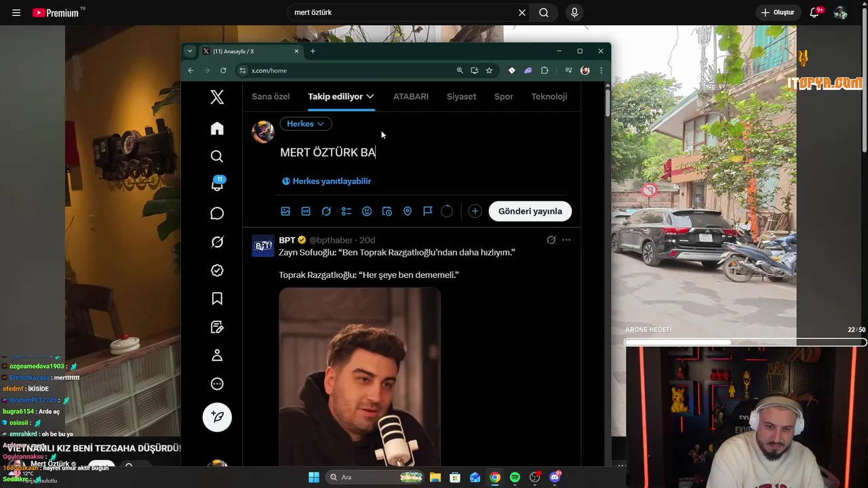Open X Explore search icon in sidebar
Viewport: 868px width, 488px height.
pyautogui.click(x=217, y=157)
